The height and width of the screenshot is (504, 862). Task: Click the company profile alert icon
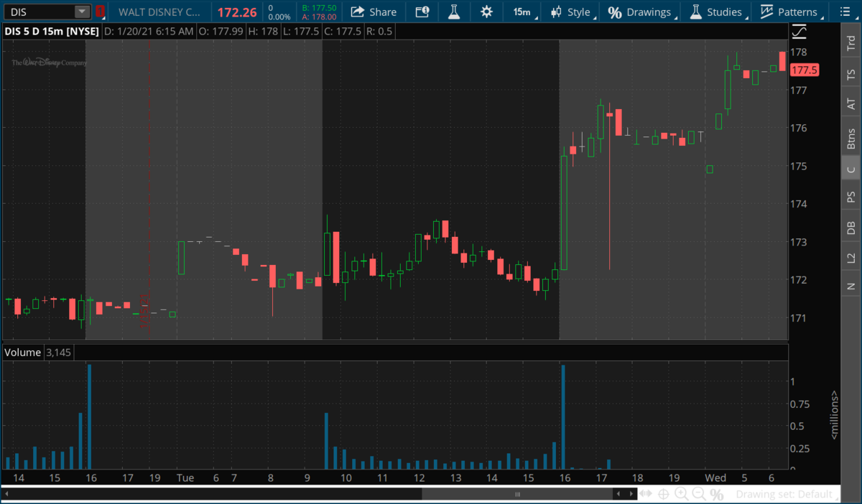pos(422,11)
